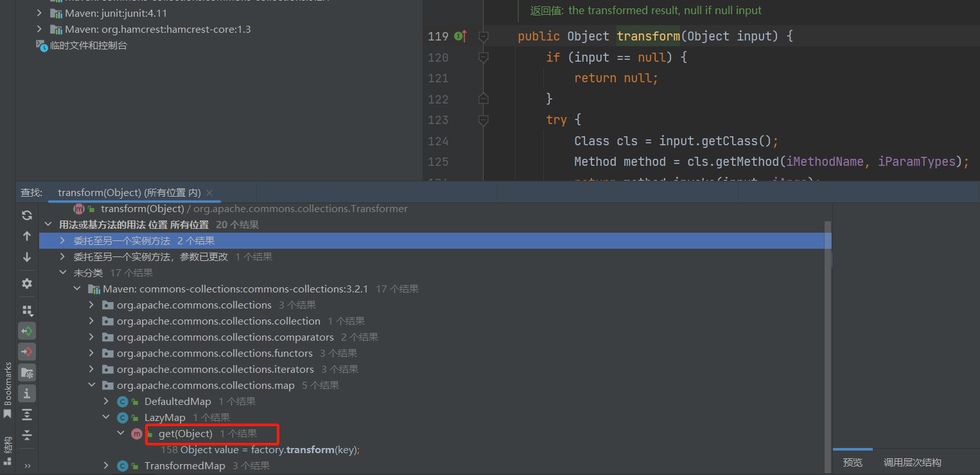The width and height of the screenshot is (980, 475).
Task: Go to next occurrence with down arrow
Action: tap(27, 257)
